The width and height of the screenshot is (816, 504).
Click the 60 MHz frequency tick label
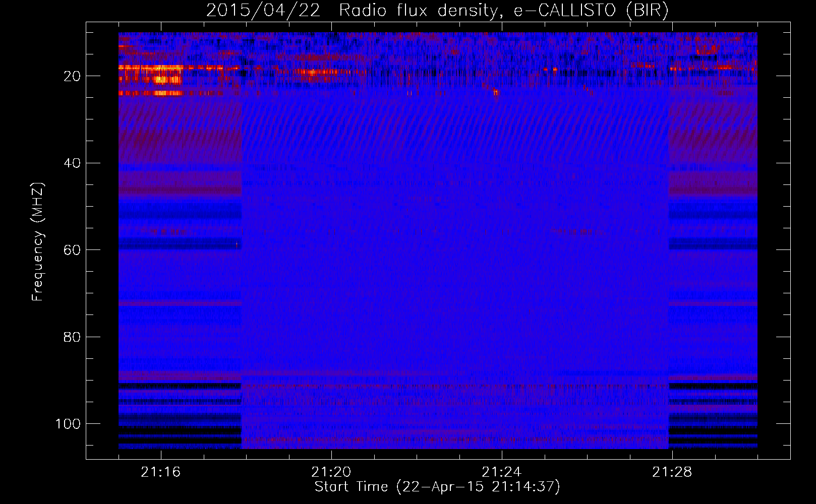(72, 250)
